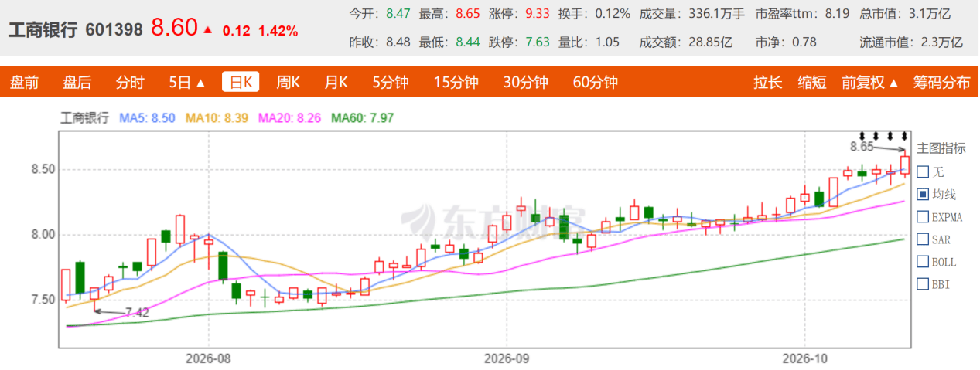Click 今开 value 8.47
Image resolution: width=980 pixels, height=370 pixels.
pos(398,13)
